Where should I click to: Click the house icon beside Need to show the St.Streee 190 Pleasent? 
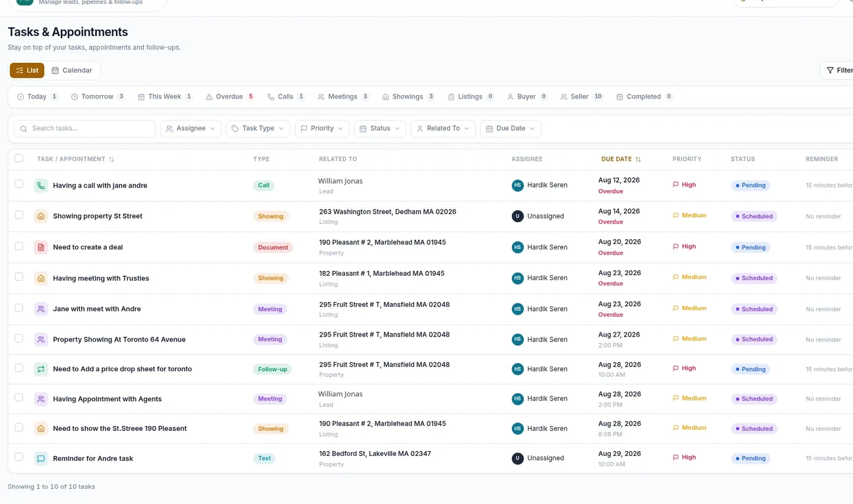41,429
